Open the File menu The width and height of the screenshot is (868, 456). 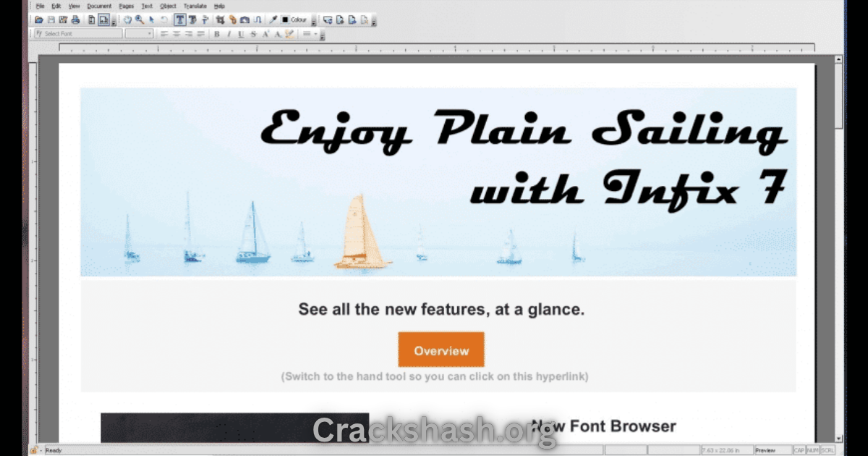click(41, 6)
